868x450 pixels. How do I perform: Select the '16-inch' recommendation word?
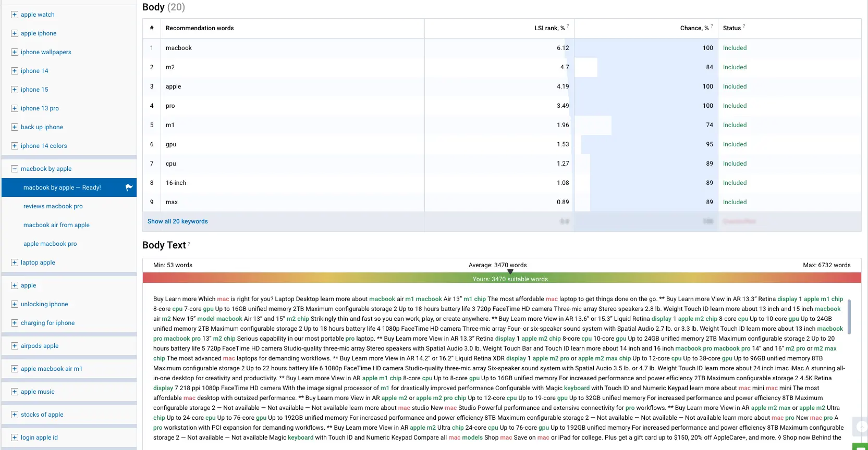point(176,183)
